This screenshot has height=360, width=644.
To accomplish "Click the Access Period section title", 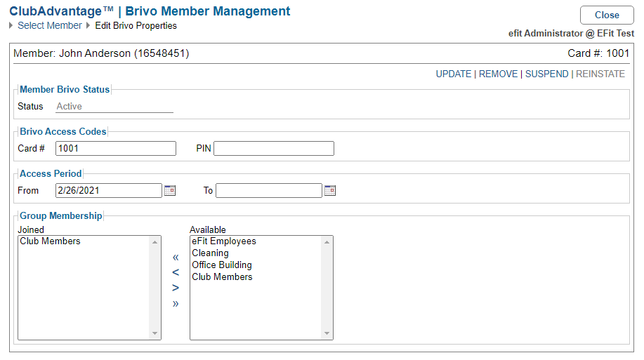I will pos(51,173).
